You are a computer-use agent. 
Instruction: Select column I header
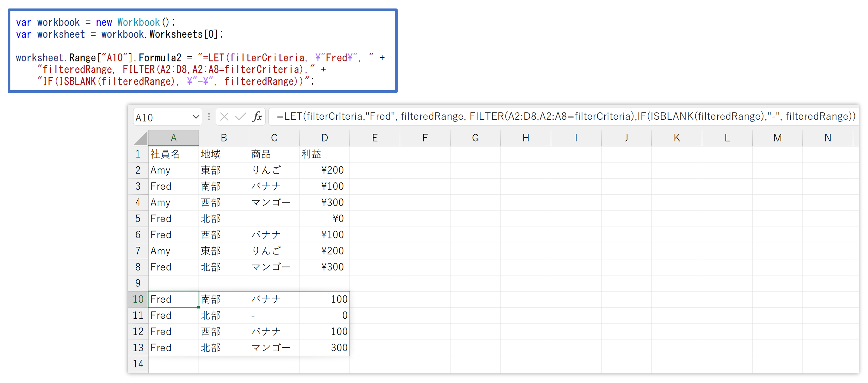[576, 138]
